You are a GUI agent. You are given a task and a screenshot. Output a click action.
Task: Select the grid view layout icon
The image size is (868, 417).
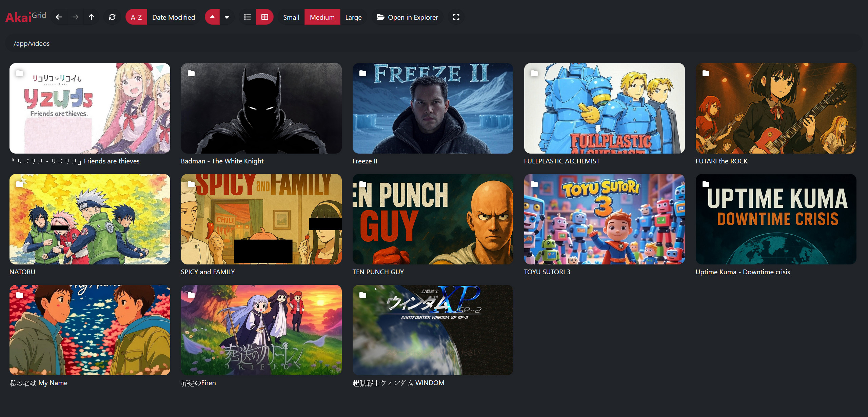tap(265, 17)
